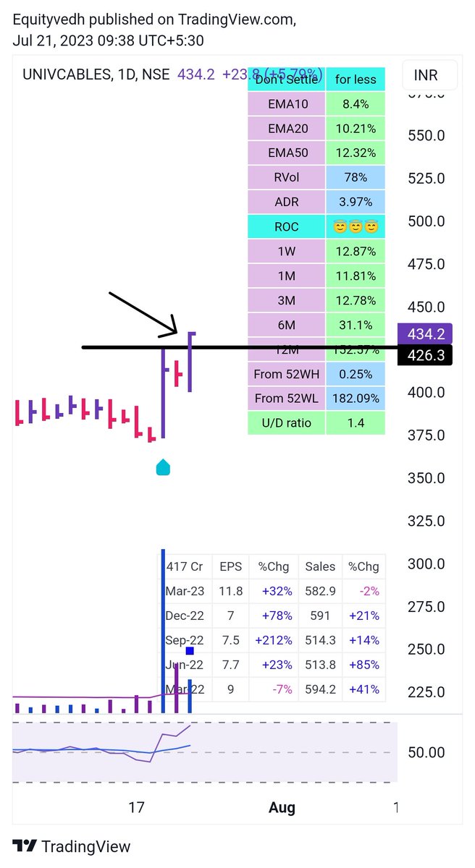
Task: Click the EPS column header
Action: 231,566
